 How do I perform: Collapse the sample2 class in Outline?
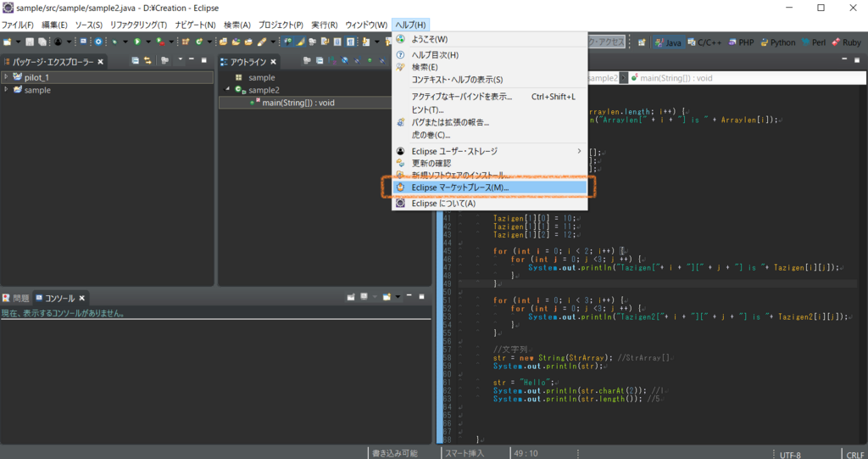[227, 89]
